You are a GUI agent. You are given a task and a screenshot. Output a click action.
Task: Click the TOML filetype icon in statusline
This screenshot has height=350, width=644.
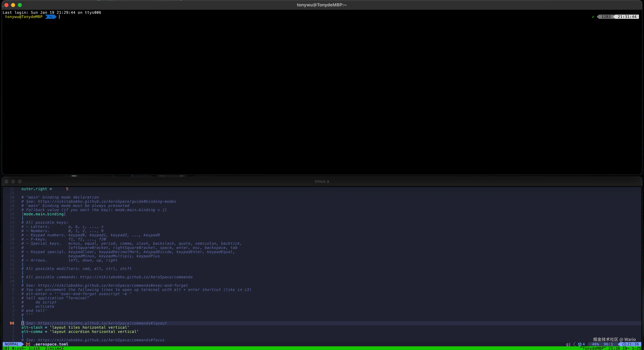(28, 344)
